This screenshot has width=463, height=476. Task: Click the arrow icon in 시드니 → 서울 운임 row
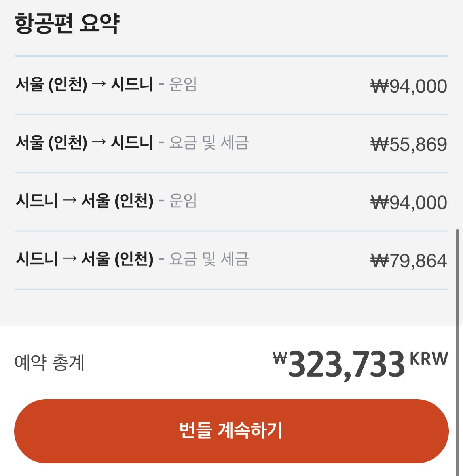coord(69,201)
